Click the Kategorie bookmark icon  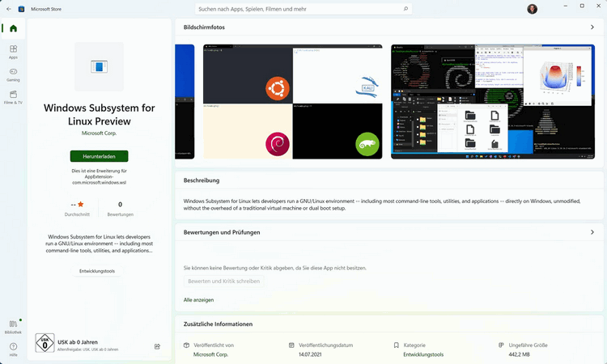[396, 345]
